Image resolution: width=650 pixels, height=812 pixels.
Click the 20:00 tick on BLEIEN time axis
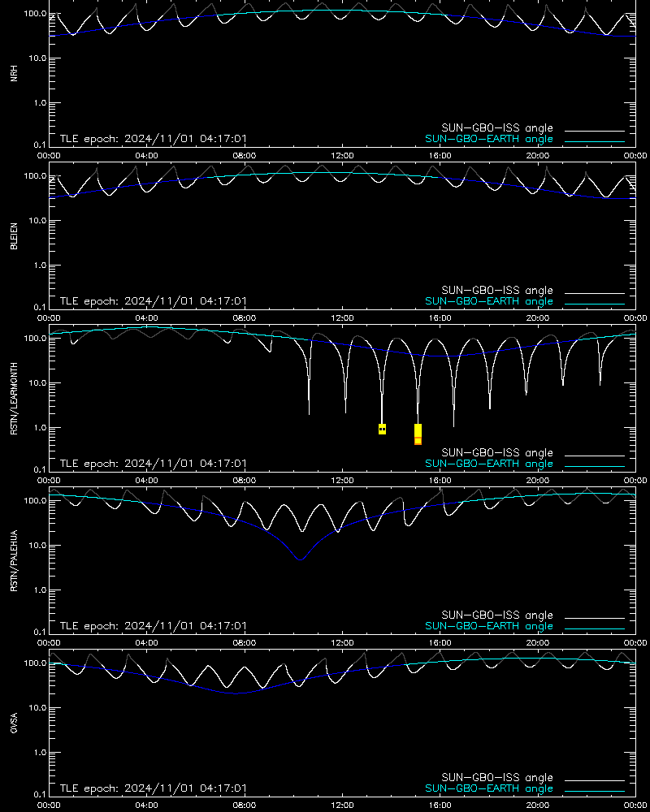pyautogui.click(x=538, y=318)
